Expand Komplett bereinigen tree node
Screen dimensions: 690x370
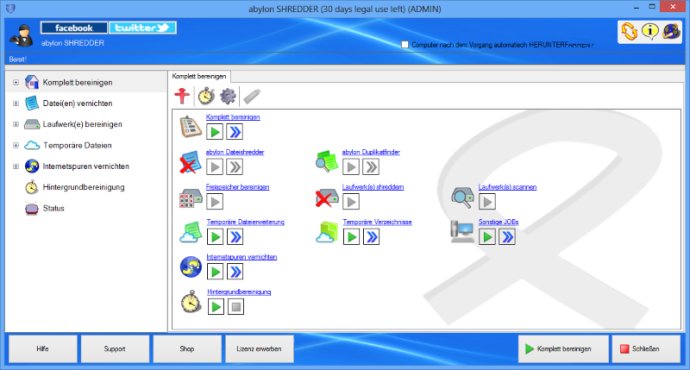point(16,82)
